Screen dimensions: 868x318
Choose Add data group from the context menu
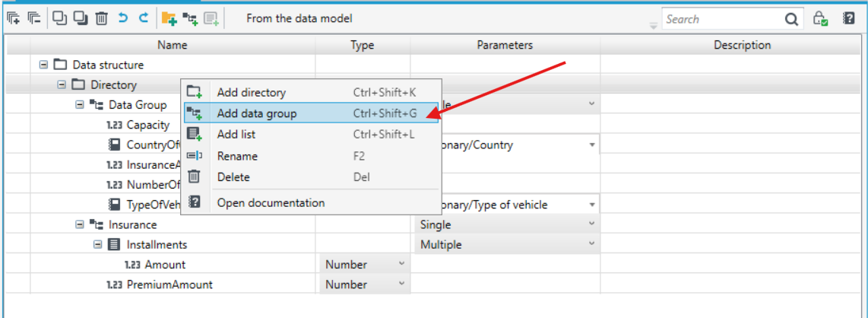pyautogui.click(x=311, y=113)
